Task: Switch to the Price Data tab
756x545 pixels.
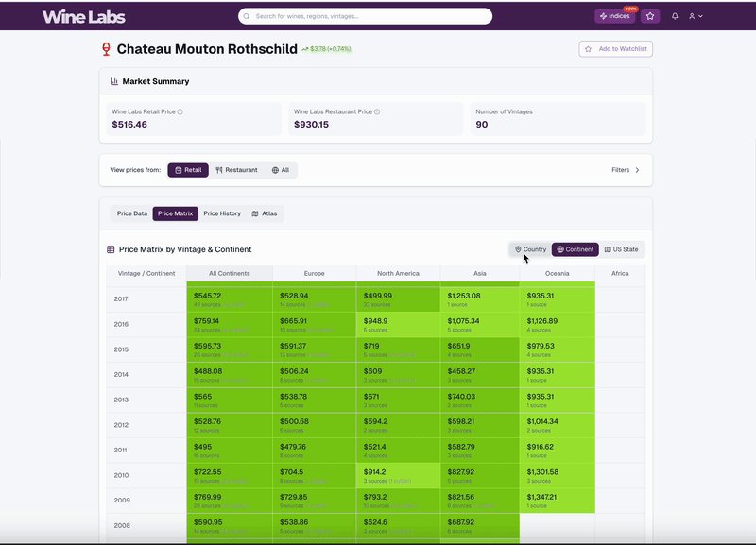Action: 131,213
